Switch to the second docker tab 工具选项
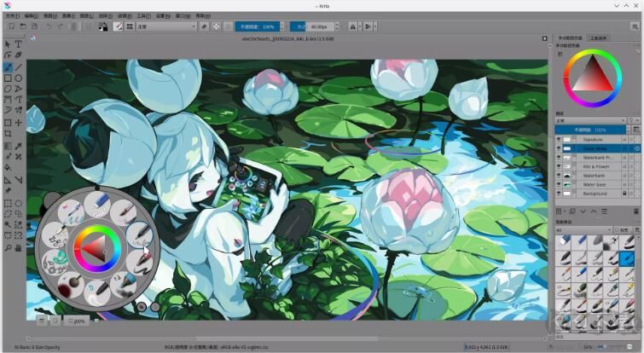 tap(598, 38)
